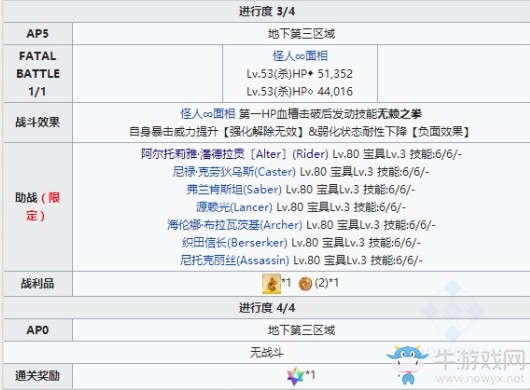Click 地下第三区域 in the AP0 row
The height and width of the screenshot is (390, 530).
(x=301, y=330)
